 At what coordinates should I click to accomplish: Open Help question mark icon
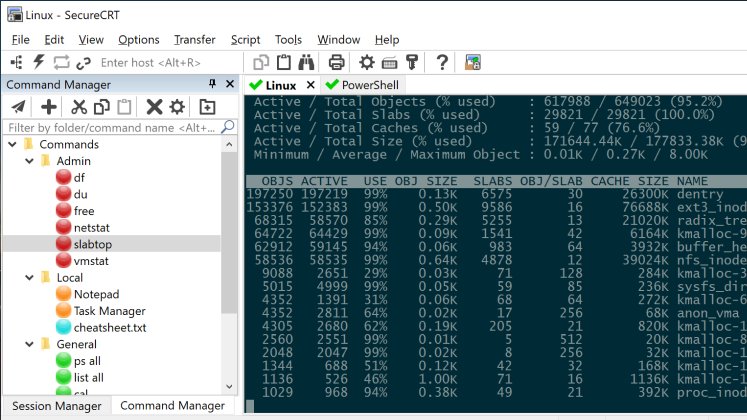point(442,62)
